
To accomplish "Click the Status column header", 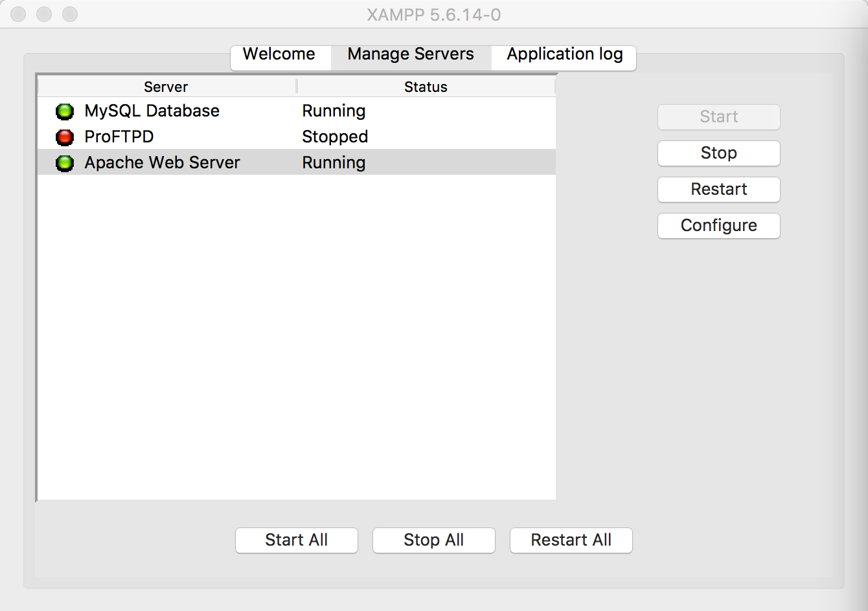I will [x=426, y=87].
